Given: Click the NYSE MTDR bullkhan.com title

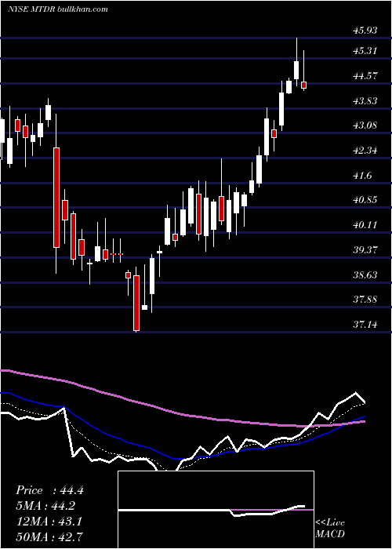Looking at the screenshot, I should 58,9.
